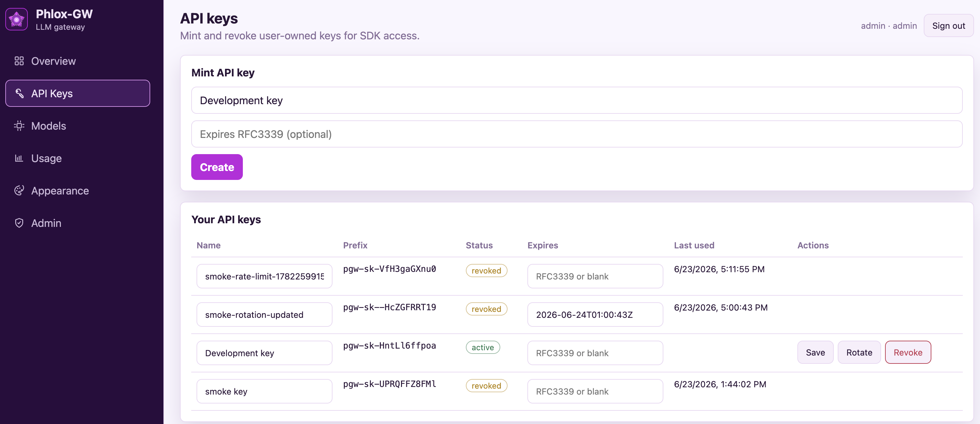Open the Usage section
This screenshot has height=424, width=980.
pyautogui.click(x=78, y=158)
